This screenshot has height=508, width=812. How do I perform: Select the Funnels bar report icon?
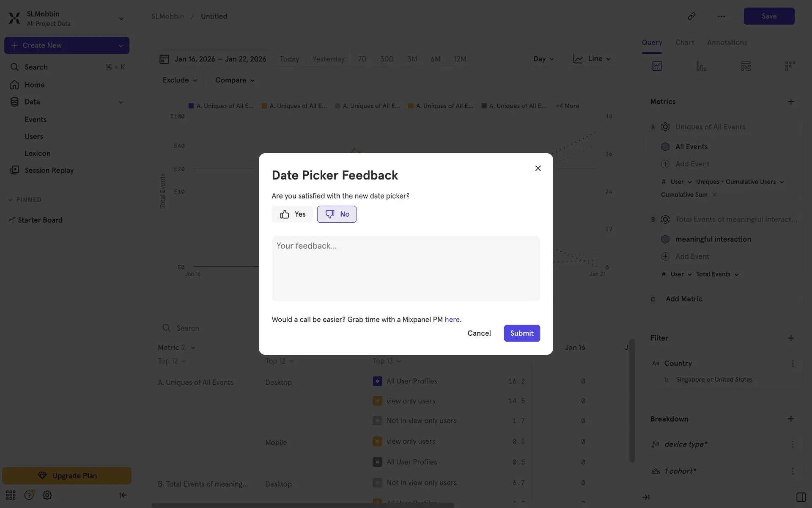pyautogui.click(x=701, y=66)
